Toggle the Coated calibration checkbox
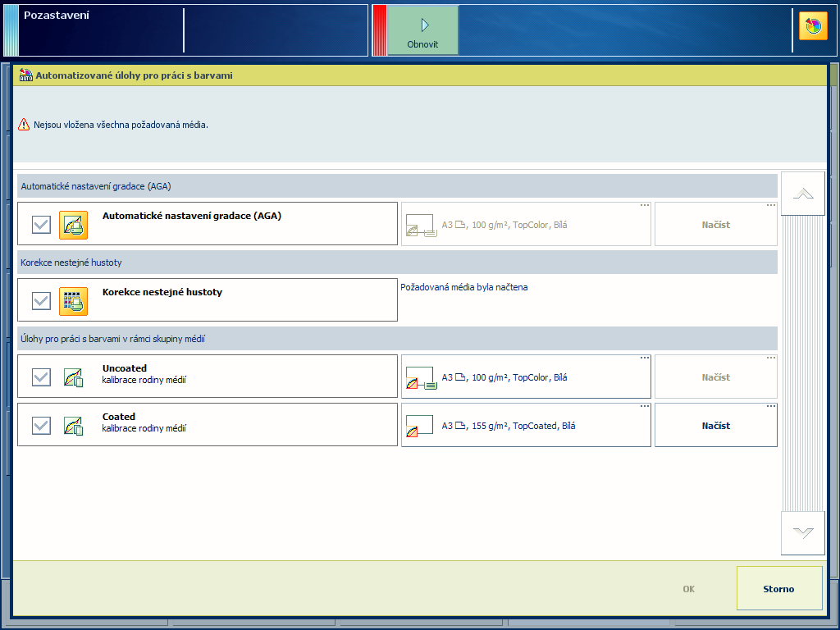The image size is (840, 630). coord(41,426)
